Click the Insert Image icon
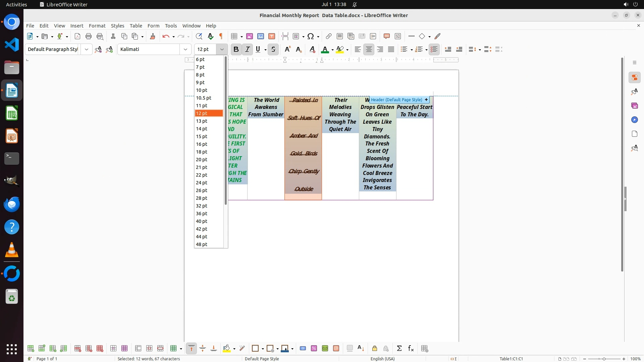644x362 pixels. pos(250,37)
